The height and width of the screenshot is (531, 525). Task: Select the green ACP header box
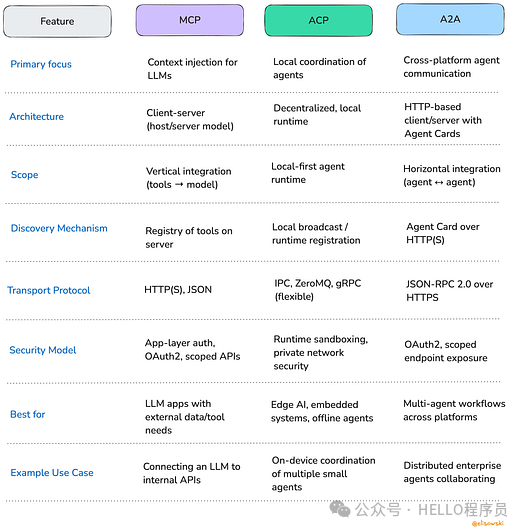click(318, 20)
